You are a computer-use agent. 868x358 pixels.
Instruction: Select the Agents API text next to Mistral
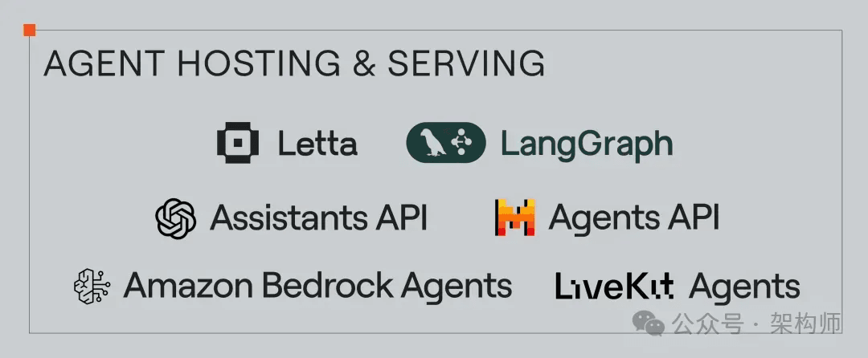point(634,218)
